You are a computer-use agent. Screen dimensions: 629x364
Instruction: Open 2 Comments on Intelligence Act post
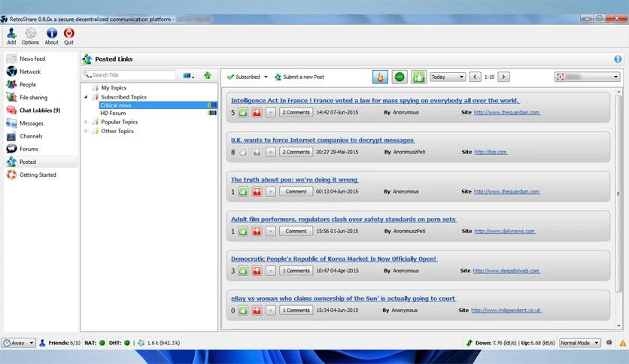tap(296, 112)
